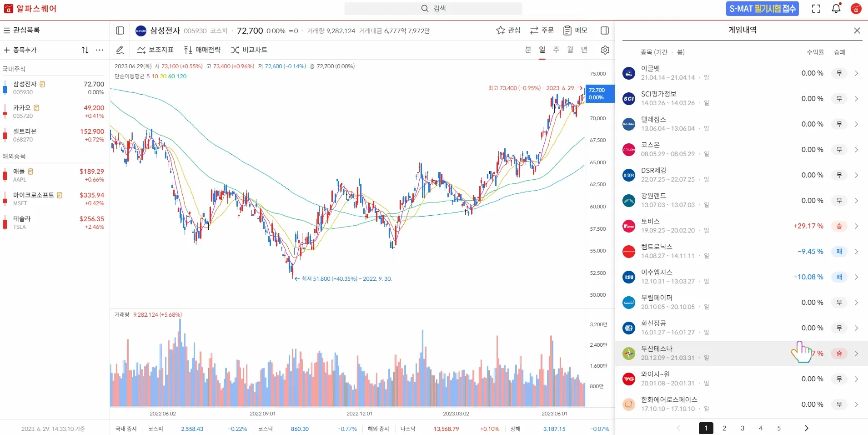Image resolution: width=868 pixels, height=435 pixels.
Task: Expand the 이수앱지스 game record chevron
Action: tap(857, 277)
